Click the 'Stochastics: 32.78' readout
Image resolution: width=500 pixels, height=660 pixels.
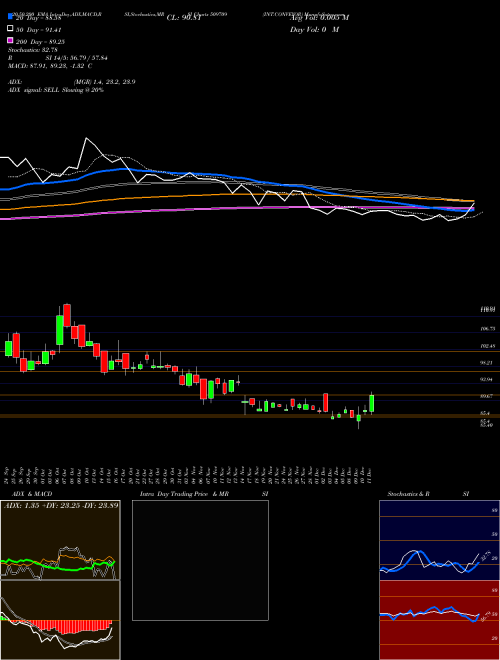pos(33,50)
